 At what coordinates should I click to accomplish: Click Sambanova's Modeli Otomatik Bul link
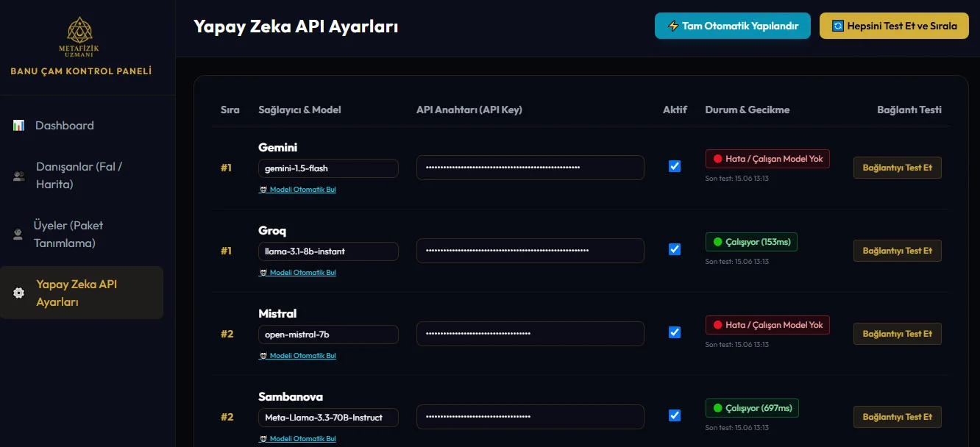(x=297, y=439)
